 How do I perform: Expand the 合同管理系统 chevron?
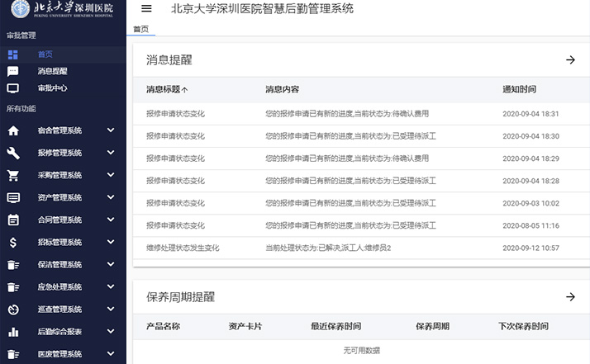point(111,220)
